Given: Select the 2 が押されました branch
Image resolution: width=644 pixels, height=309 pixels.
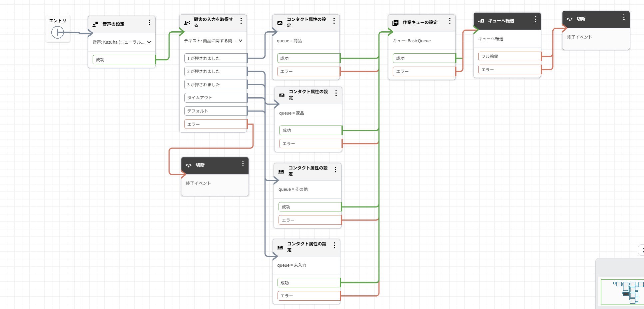Looking at the screenshot, I should point(216,71).
